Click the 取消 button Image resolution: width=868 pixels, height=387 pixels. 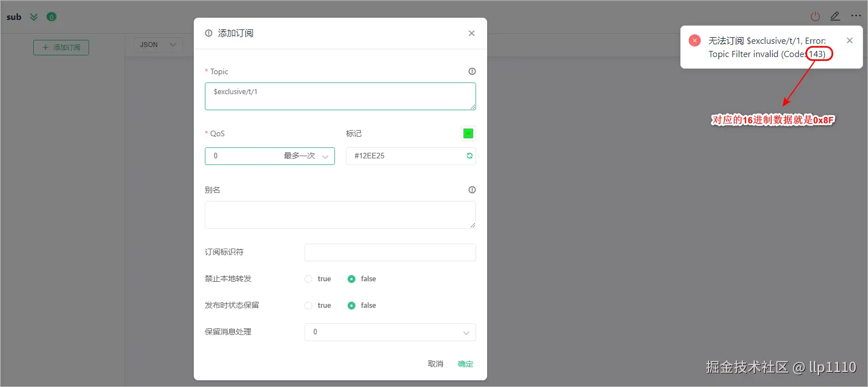click(x=436, y=364)
